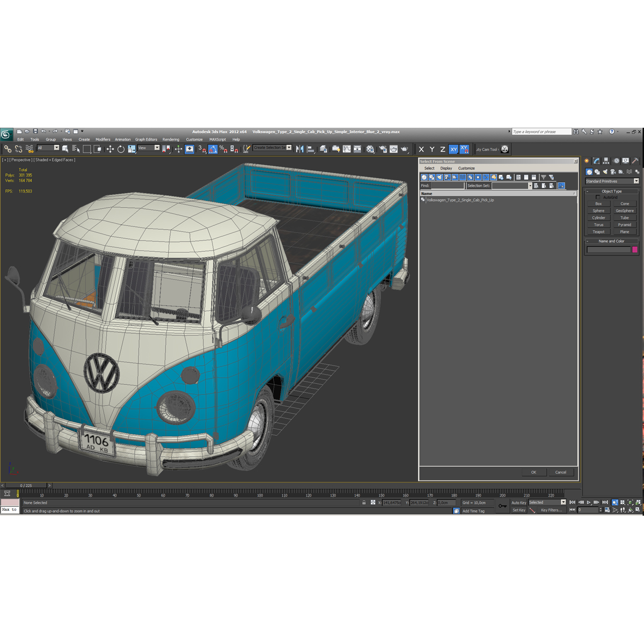Save file from quick access toolbar

pos(35,131)
